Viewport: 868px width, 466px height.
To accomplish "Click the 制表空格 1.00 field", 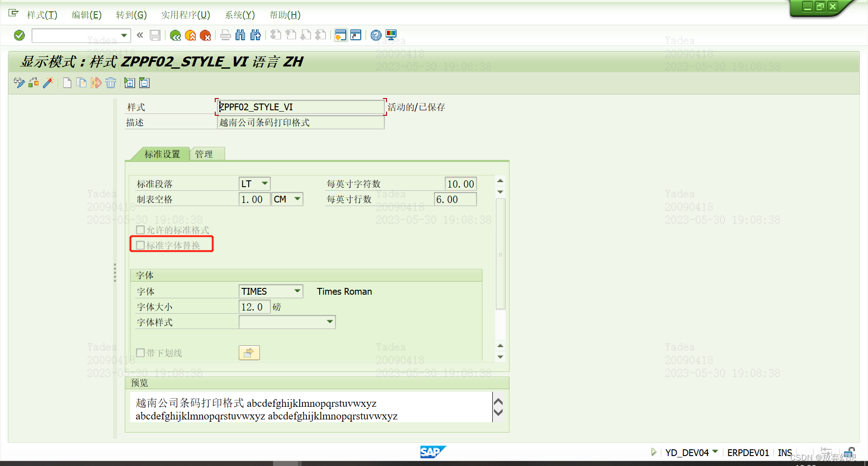I will (254, 199).
